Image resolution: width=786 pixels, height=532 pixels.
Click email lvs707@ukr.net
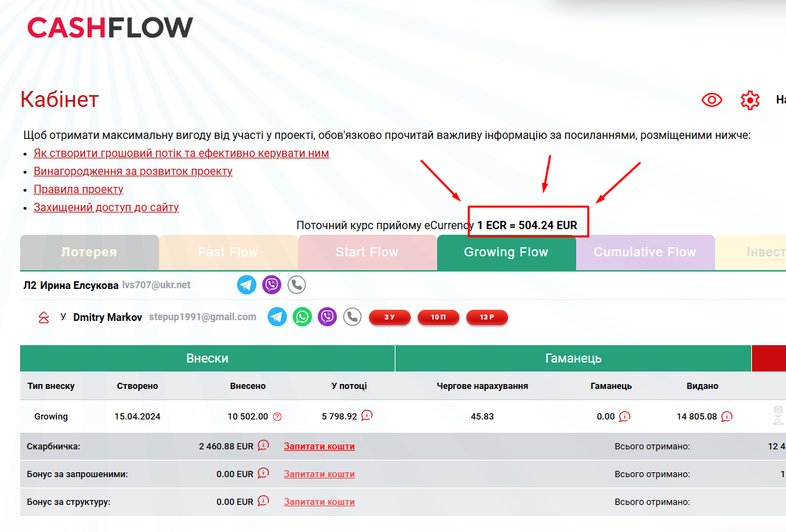[x=156, y=285]
